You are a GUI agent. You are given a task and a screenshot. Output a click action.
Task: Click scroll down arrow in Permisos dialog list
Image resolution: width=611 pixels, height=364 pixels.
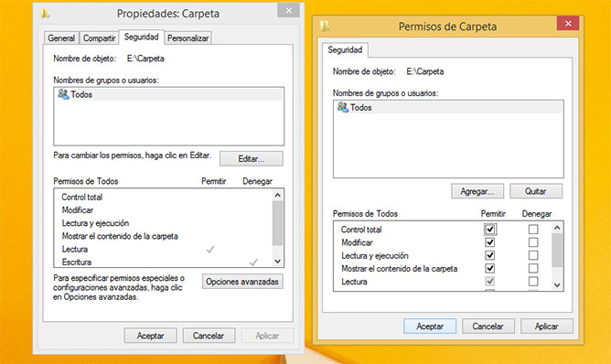[x=557, y=284]
